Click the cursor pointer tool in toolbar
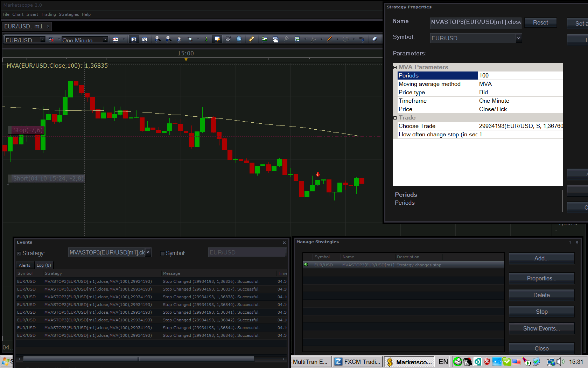Viewport: 588px width, 368px height. [179, 39]
